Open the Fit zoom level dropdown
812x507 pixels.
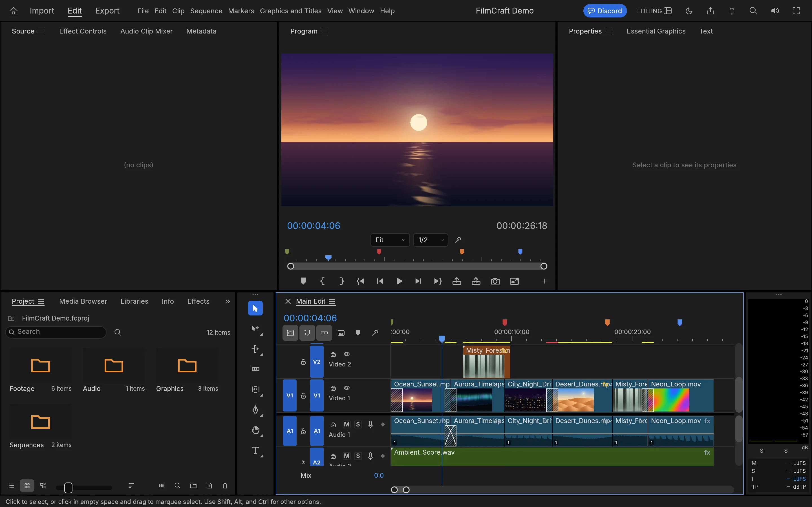coord(390,240)
